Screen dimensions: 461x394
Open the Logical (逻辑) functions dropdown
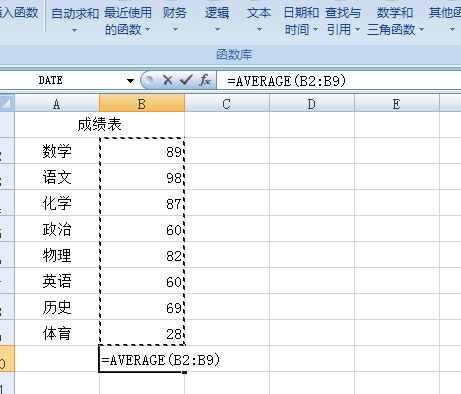click(217, 21)
